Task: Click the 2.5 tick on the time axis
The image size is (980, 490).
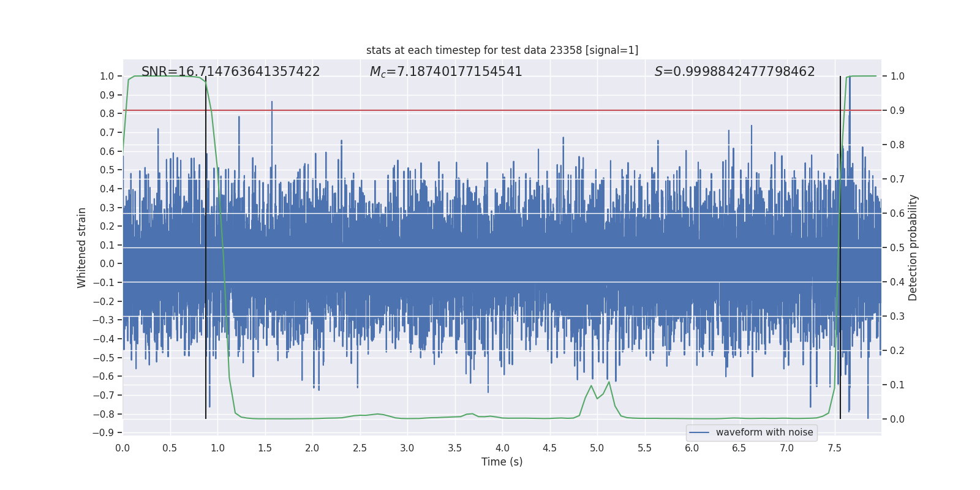Action: (x=360, y=448)
